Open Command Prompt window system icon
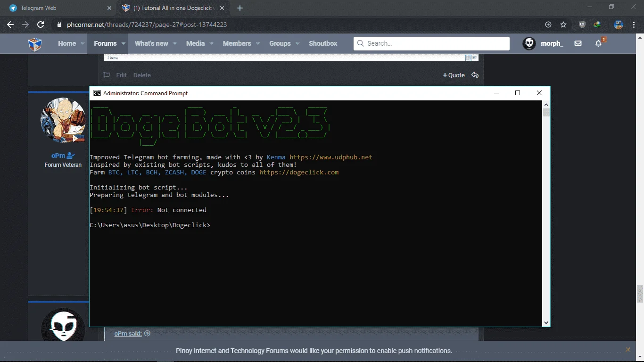644x362 pixels. point(97,93)
